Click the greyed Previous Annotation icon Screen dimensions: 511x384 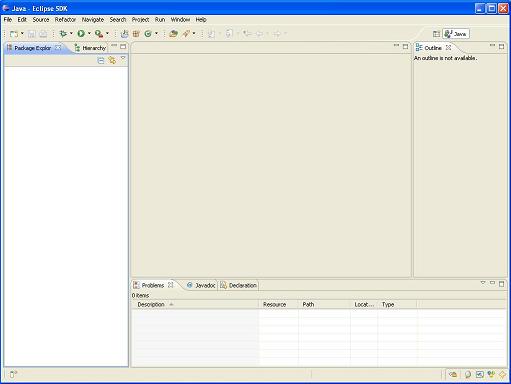[229, 34]
